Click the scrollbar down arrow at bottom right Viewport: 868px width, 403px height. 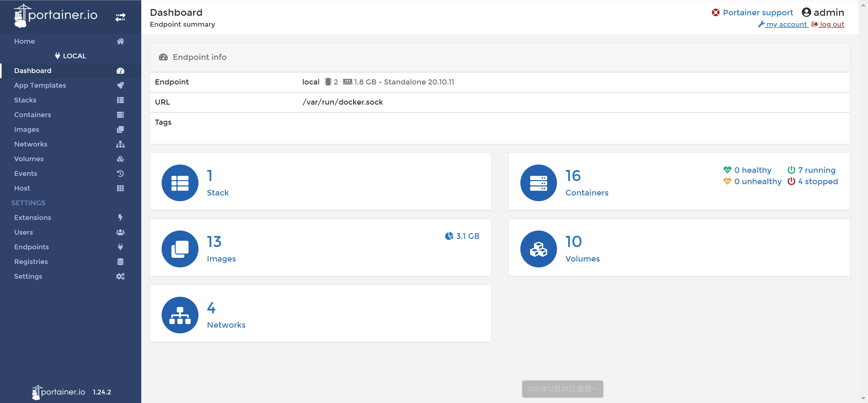click(863, 398)
